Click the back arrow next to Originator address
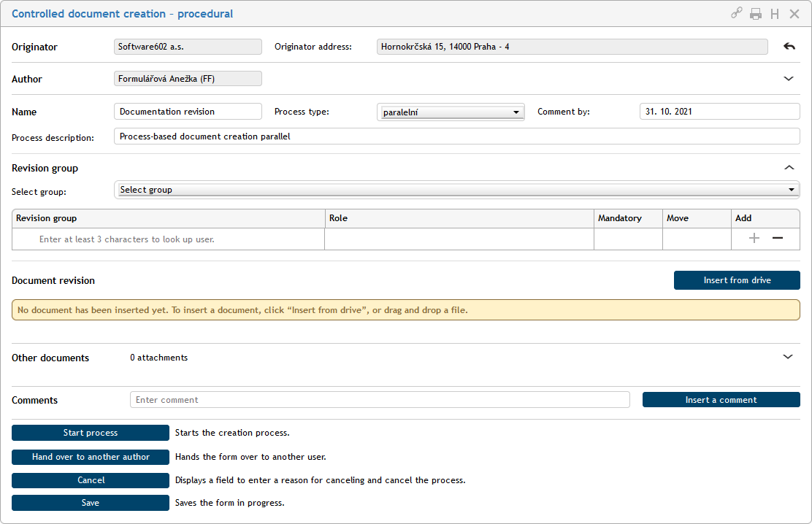812x524 pixels. click(789, 47)
